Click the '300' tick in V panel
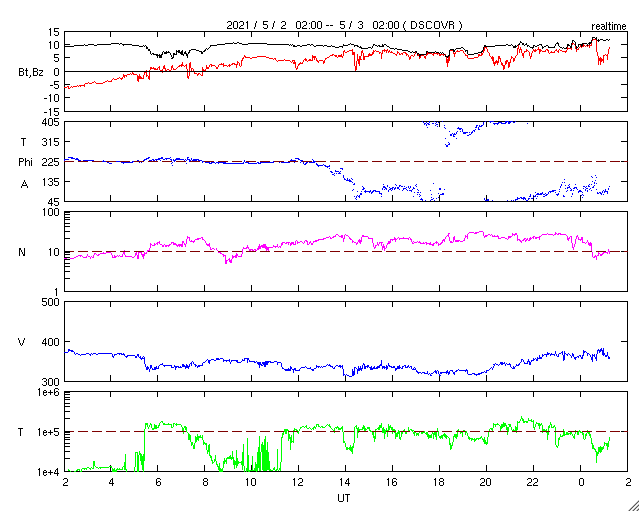640x512 pixels. coord(51,381)
